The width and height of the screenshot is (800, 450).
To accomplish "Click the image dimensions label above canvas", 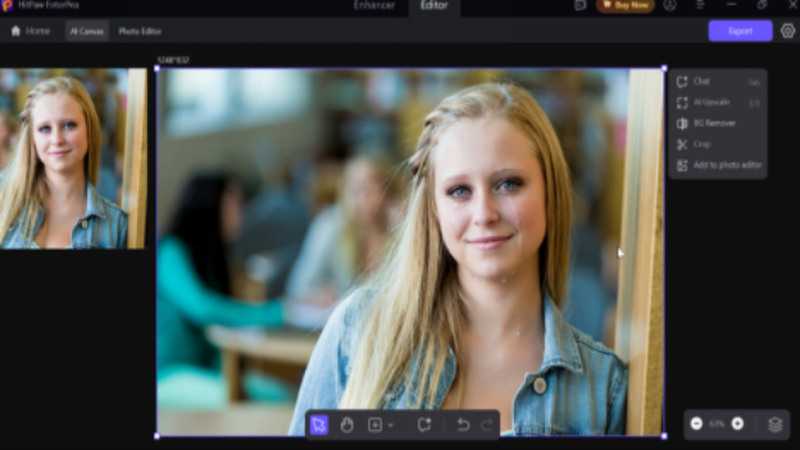I will pyautogui.click(x=173, y=60).
